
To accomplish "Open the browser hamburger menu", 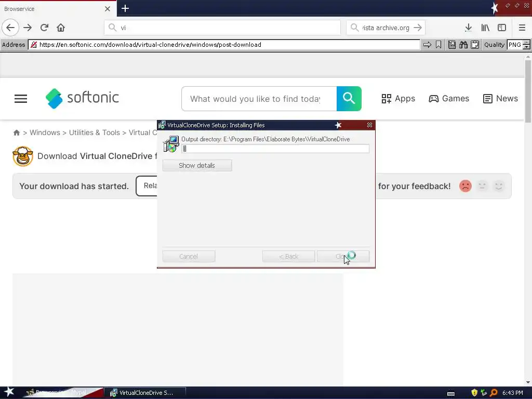I will pyautogui.click(x=522, y=28).
